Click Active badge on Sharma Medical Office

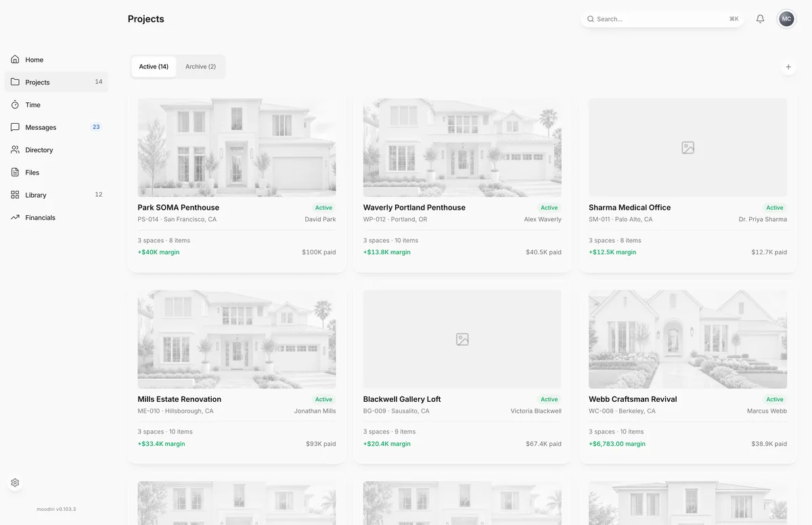(x=775, y=208)
